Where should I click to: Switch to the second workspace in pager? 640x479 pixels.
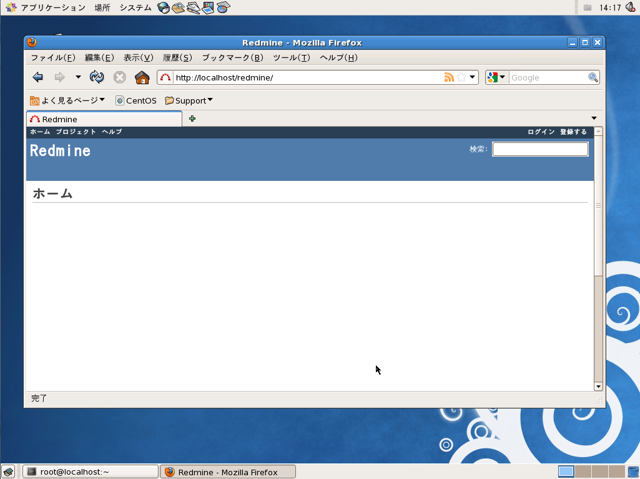(x=583, y=471)
